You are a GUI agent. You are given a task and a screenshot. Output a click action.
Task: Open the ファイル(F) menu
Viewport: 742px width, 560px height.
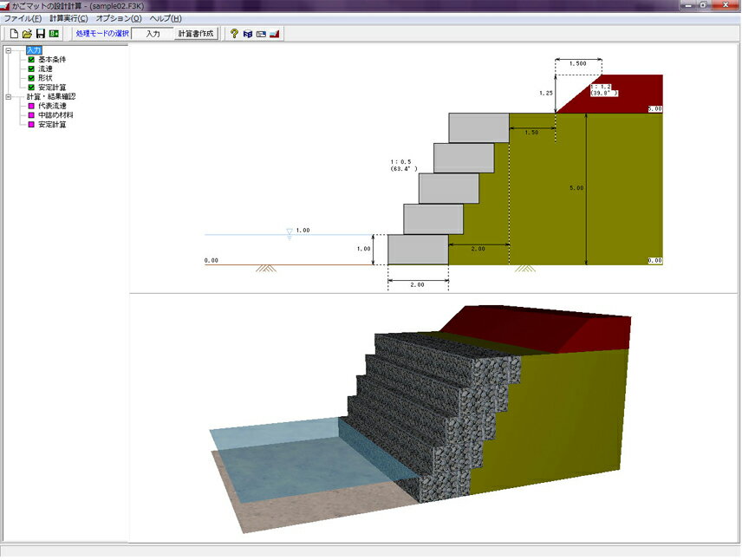coord(23,18)
